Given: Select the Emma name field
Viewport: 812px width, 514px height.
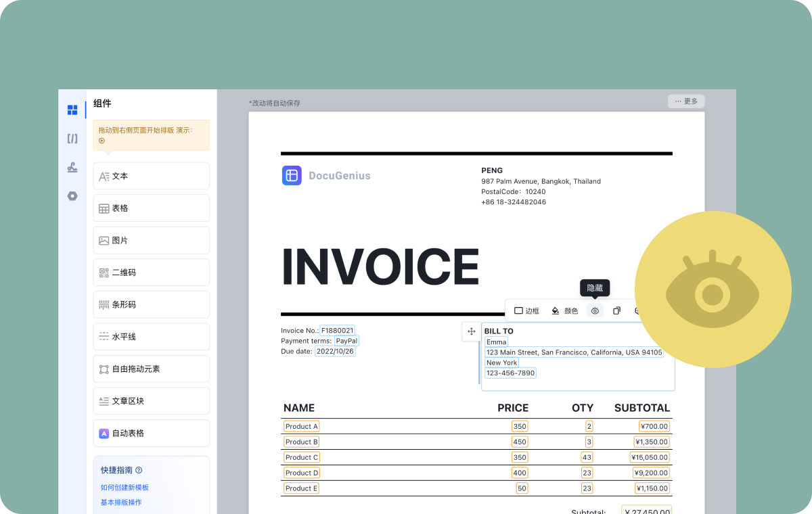Looking at the screenshot, I should pyautogui.click(x=497, y=342).
